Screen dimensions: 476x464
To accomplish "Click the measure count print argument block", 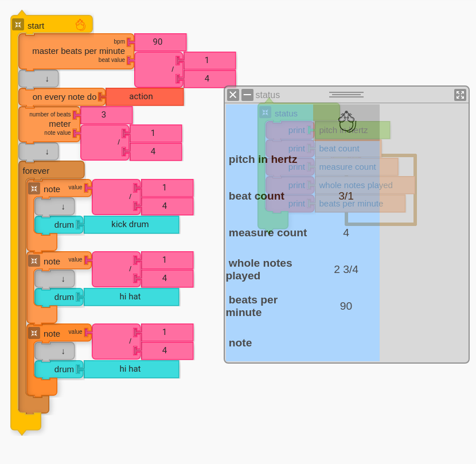I will pos(356,167).
